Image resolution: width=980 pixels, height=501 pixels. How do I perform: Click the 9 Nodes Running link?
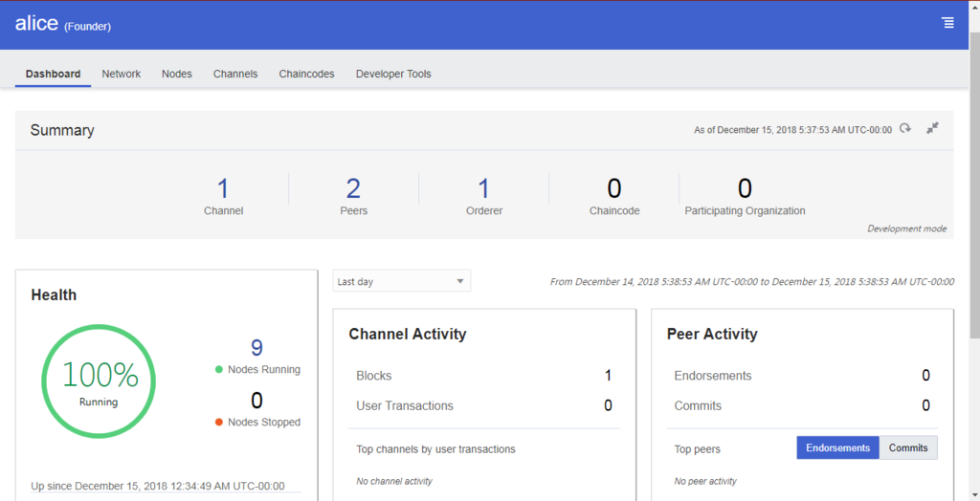tap(256, 348)
